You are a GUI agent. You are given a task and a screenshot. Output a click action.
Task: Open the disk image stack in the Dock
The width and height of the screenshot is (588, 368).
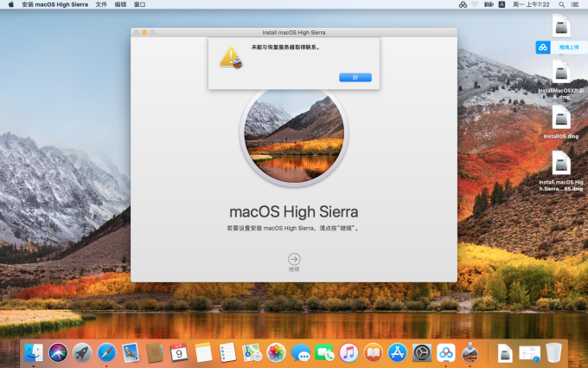tap(505, 353)
